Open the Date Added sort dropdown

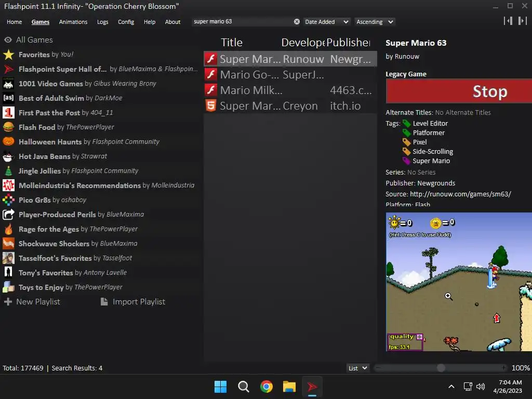tap(327, 22)
